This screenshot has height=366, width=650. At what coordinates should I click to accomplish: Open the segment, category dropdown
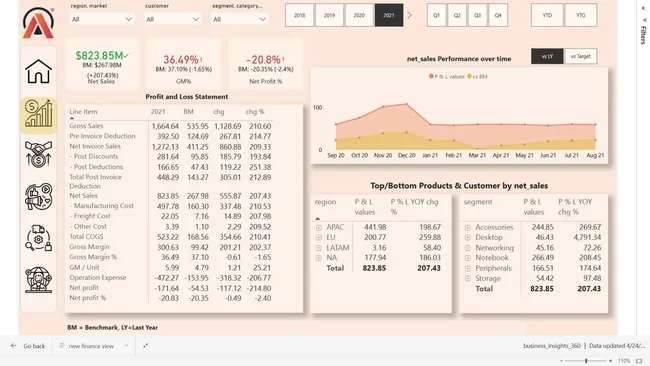pyautogui.click(x=239, y=19)
